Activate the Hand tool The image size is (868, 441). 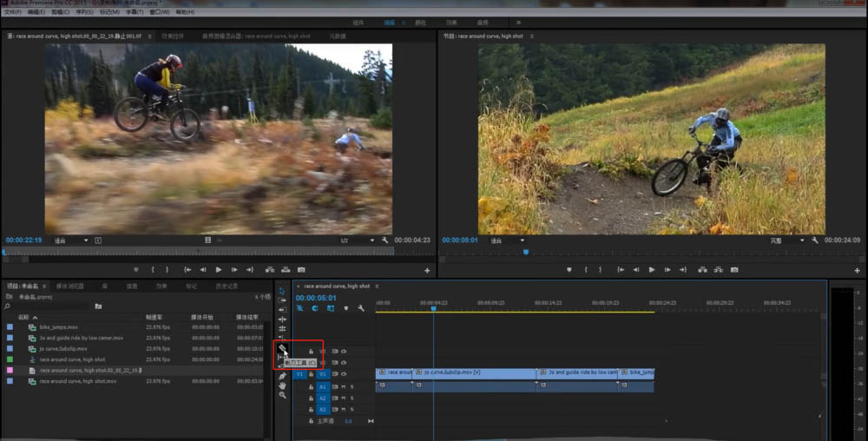282,385
